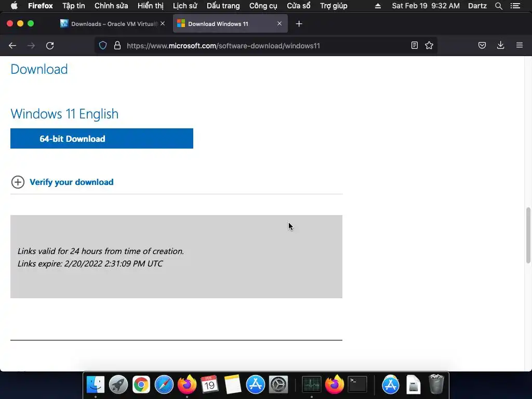
Task: Click the eject icon in menu bar
Action: click(x=378, y=6)
